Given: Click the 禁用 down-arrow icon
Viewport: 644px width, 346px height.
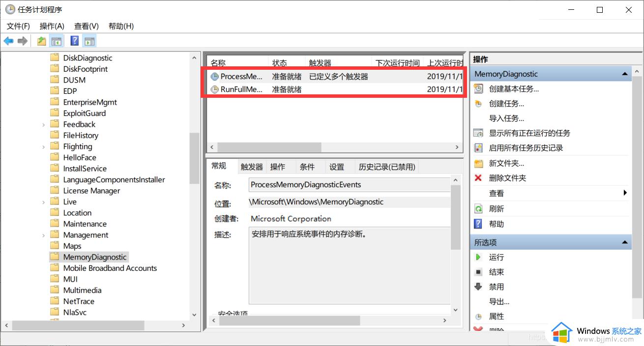Looking at the screenshot, I should (x=478, y=287).
